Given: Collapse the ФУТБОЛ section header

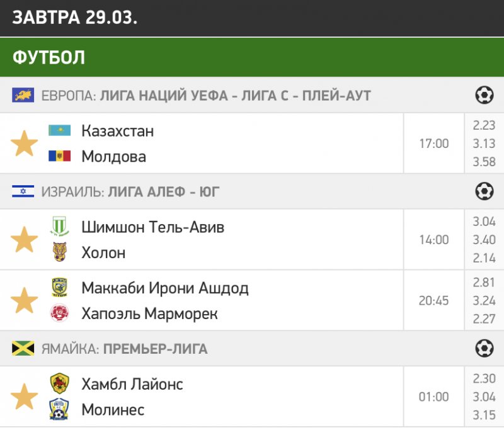Looking at the screenshot, I should coord(252,57).
